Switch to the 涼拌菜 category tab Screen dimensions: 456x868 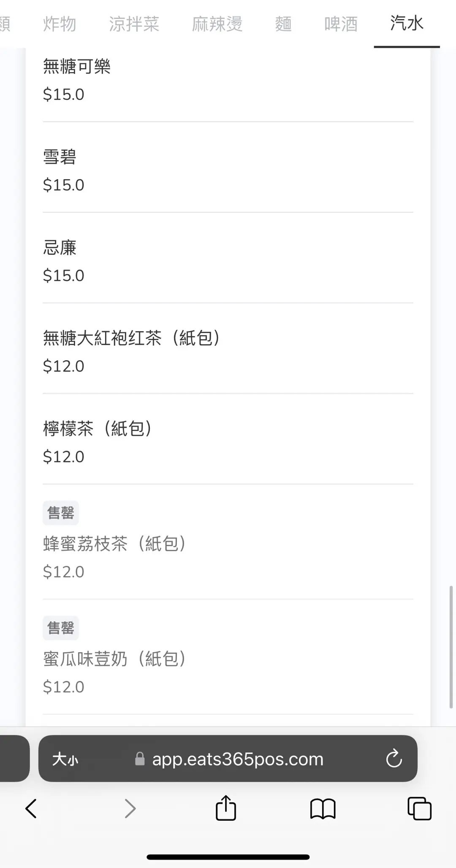point(134,24)
